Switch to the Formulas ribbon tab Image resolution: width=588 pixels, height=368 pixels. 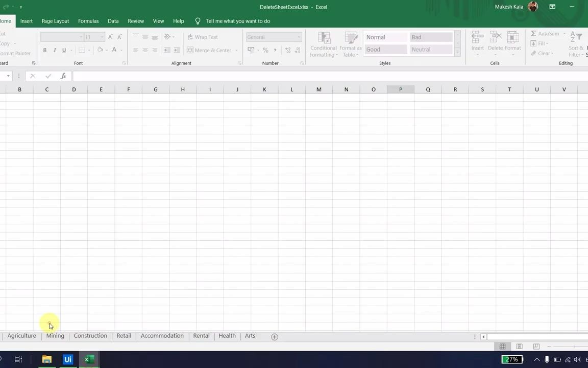point(88,21)
